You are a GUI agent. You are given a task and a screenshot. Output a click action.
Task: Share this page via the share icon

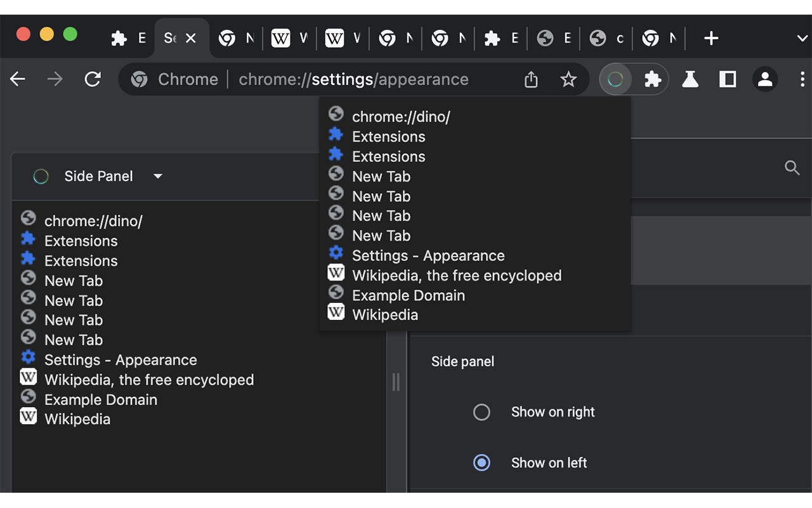(x=531, y=79)
